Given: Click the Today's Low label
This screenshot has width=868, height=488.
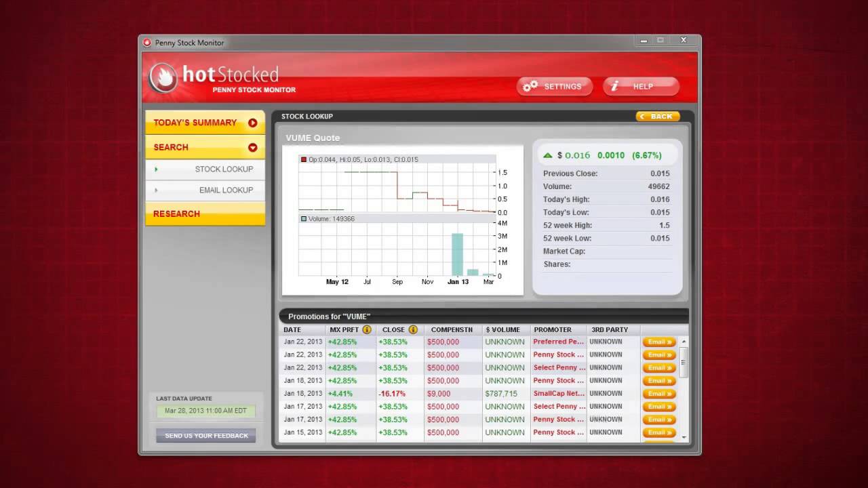Looking at the screenshot, I should tap(566, 212).
